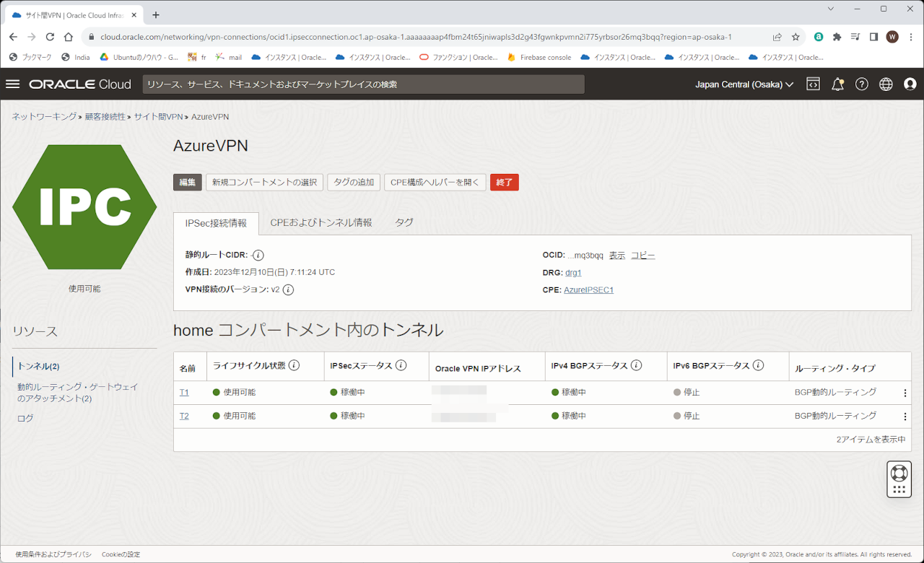Image resolution: width=924 pixels, height=563 pixels.
Task: Toggle the browser side panel icon
Action: (x=873, y=37)
